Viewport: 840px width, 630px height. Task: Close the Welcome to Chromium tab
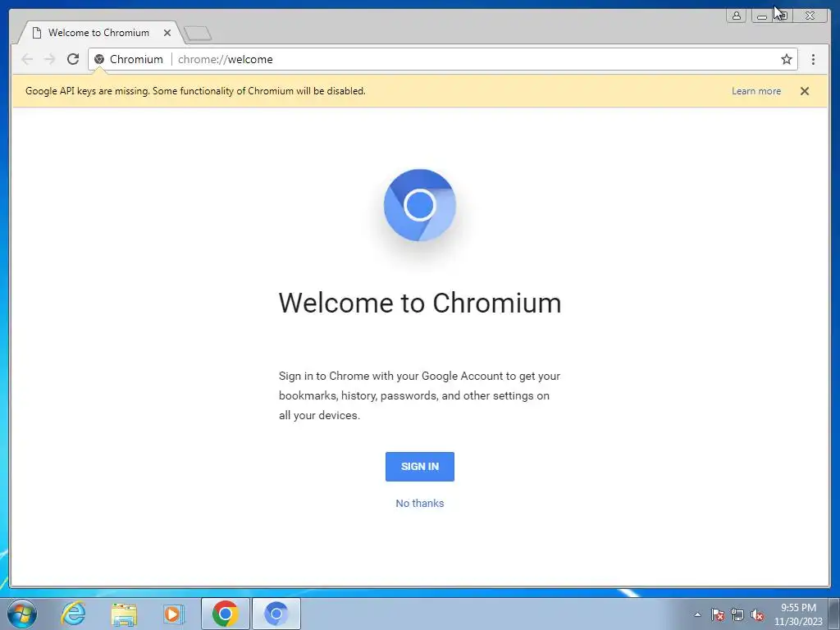click(x=167, y=33)
